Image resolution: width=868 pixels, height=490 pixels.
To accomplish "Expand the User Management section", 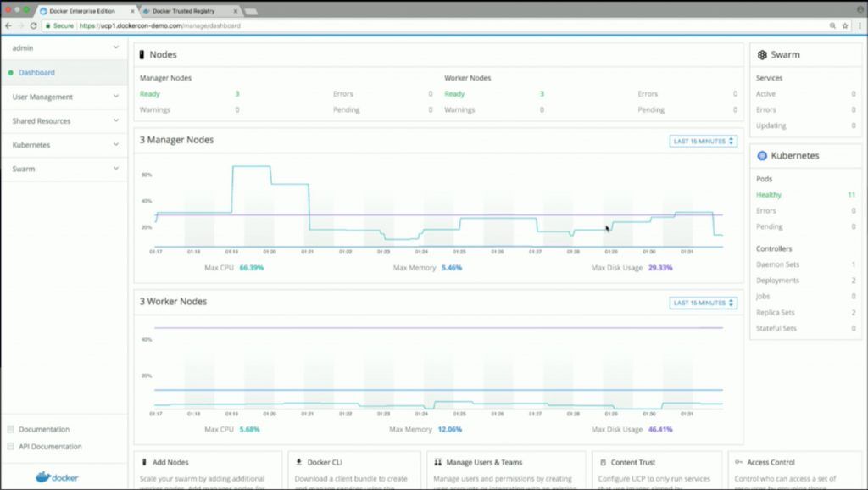I will click(x=64, y=97).
